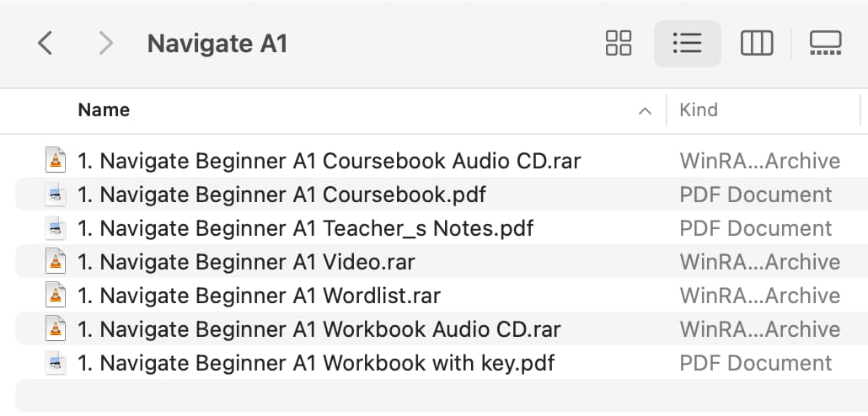Click PDF icon of Coursebook.pdf

(56, 195)
